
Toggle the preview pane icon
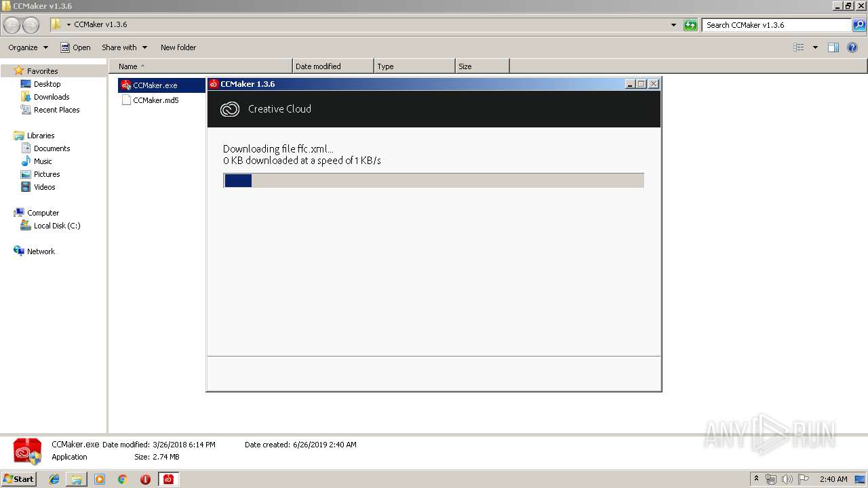(x=833, y=47)
